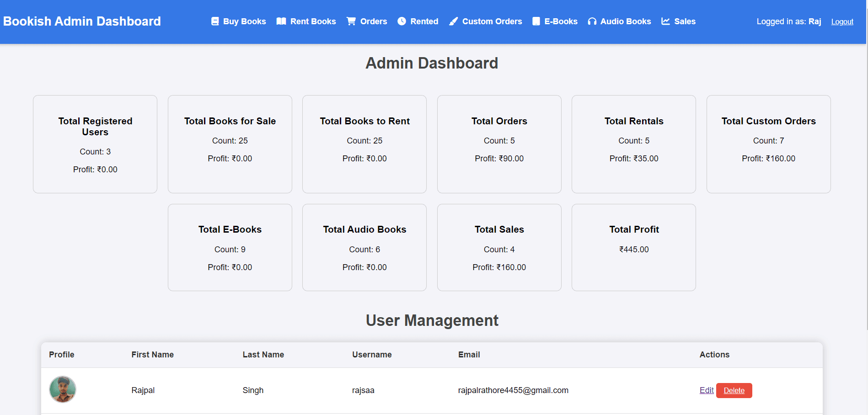
Task: Click the tablet icon beside E-Books
Action: (536, 21)
